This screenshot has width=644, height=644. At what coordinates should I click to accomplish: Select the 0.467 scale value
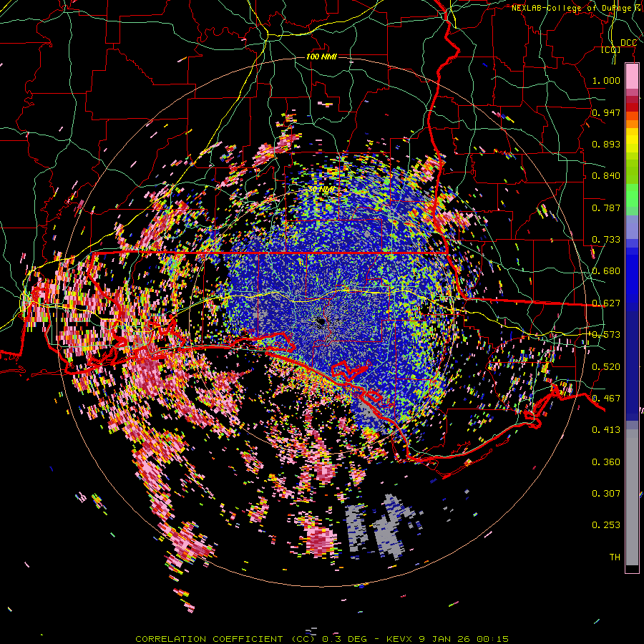pos(606,398)
